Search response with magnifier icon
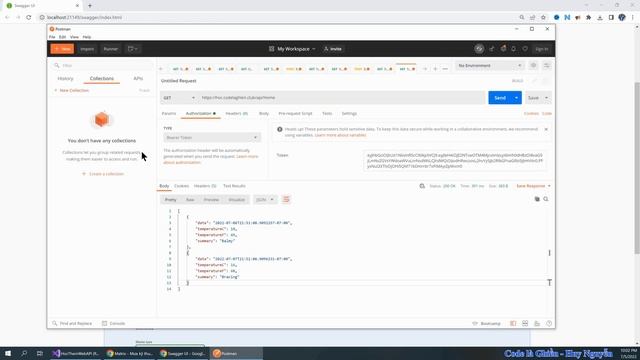The image size is (640, 360). click(x=546, y=199)
